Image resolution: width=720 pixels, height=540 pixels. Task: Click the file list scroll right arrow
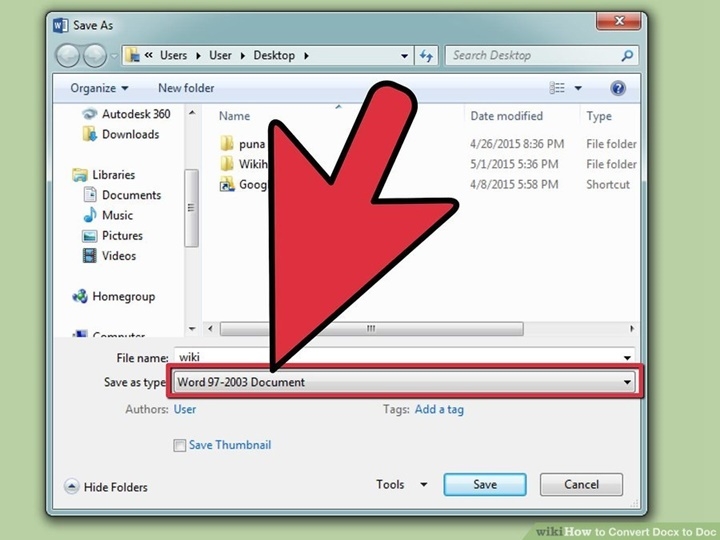pyautogui.click(x=632, y=329)
